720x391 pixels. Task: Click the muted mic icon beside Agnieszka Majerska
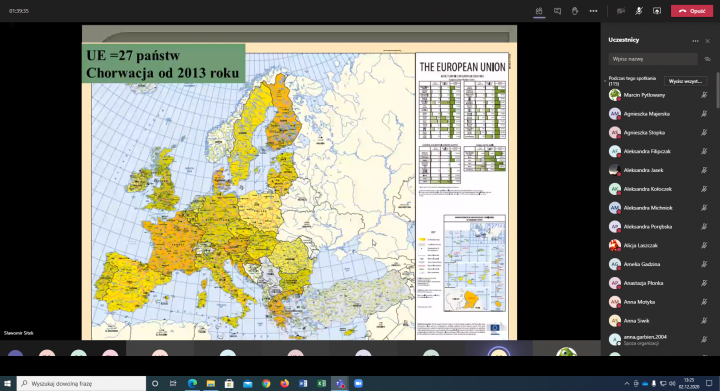[x=704, y=114]
